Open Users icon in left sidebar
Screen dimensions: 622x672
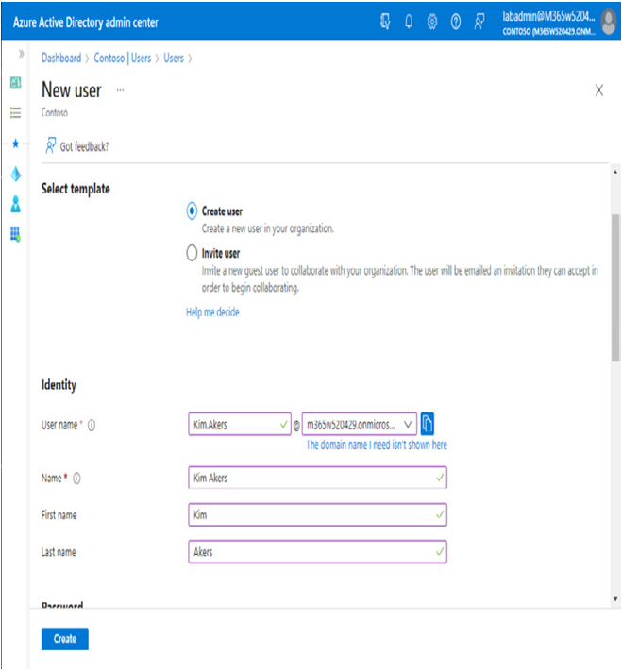[x=16, y=204]
